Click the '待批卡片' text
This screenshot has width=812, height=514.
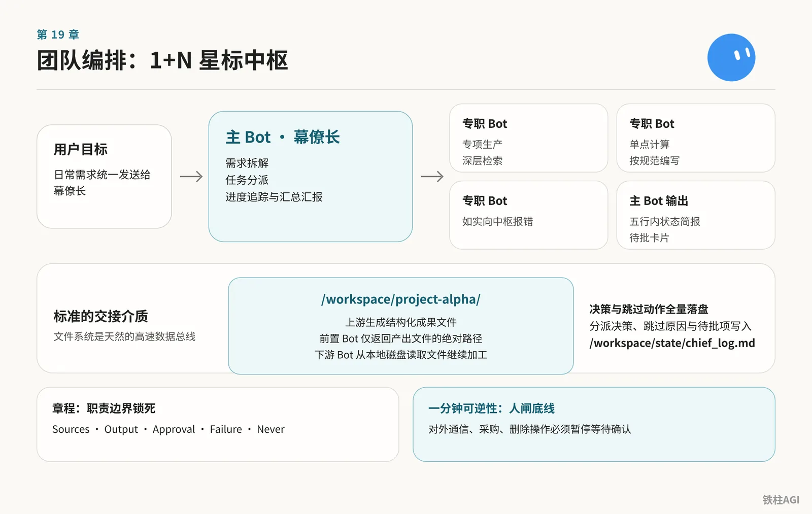pyautogui.click(x=650, y=237)
